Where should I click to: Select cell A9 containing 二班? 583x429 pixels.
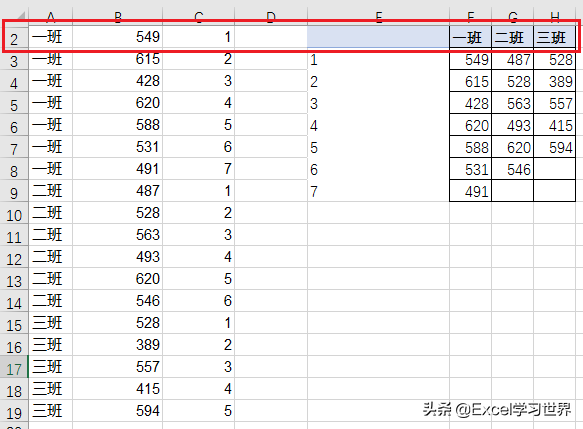coord(50,191)
